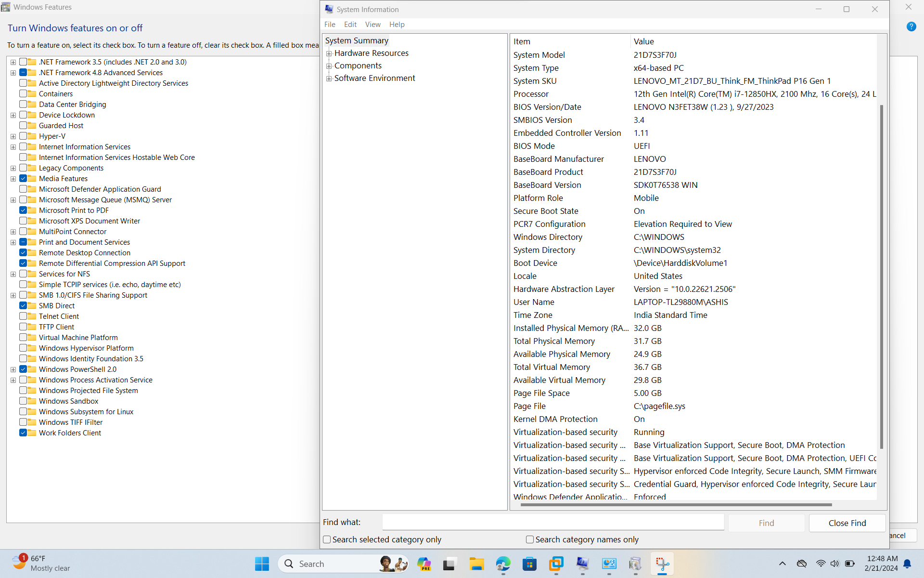Open Snipping Tool from the taskbar
Screen dimensions: 924x578
(662, 564)
